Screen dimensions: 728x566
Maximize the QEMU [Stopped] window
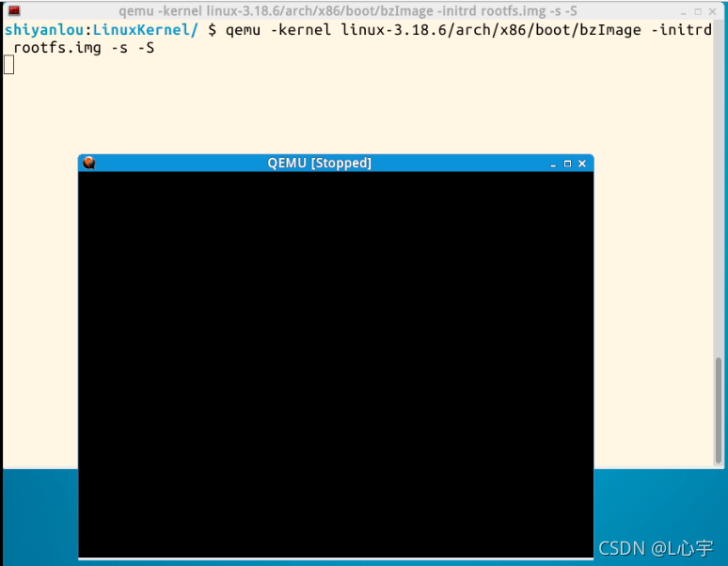coord(567,164)
